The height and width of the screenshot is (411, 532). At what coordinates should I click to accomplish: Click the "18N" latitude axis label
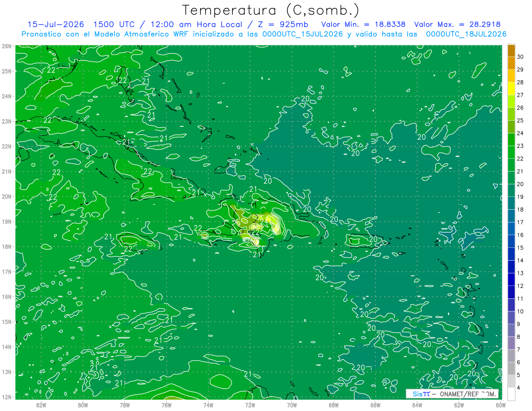click(x=6, y=247)
